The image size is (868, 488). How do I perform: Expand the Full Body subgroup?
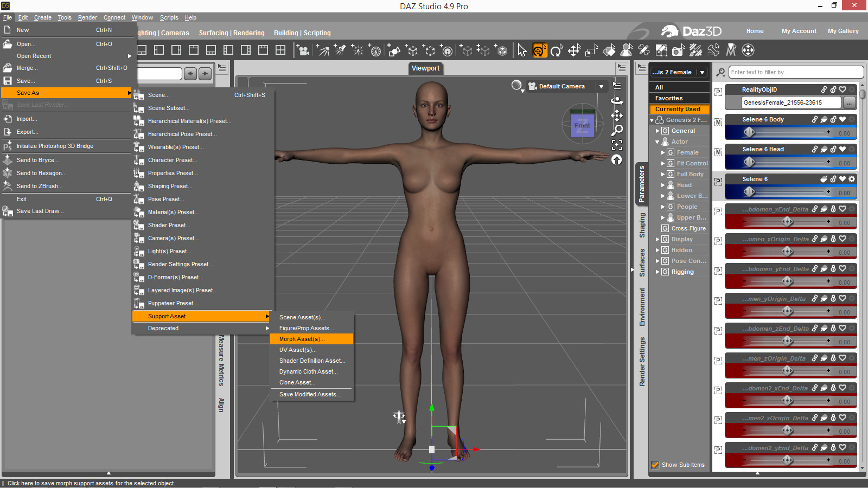(x=663, y=174)
